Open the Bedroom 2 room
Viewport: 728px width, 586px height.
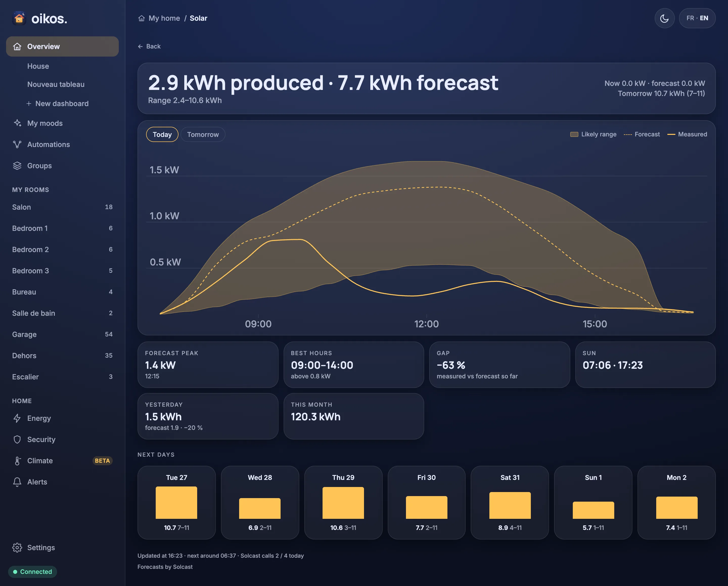tap(62, 250)
